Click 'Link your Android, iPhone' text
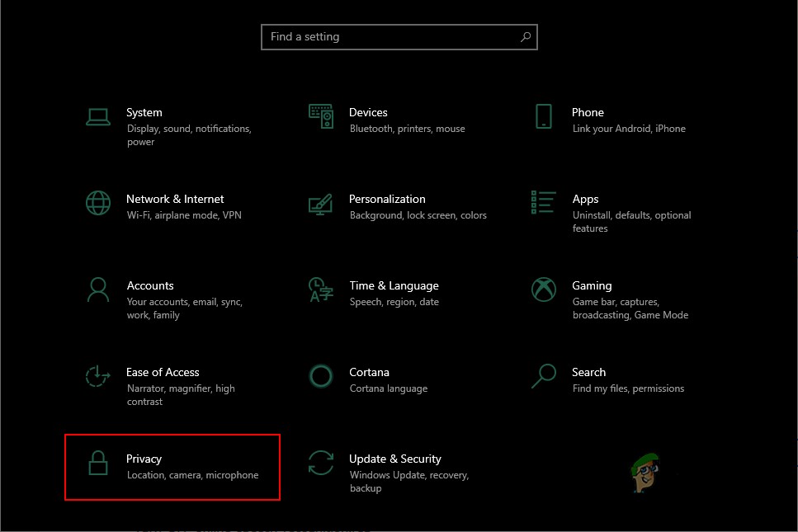Screen dimensions: 798x532 [630, 128]
